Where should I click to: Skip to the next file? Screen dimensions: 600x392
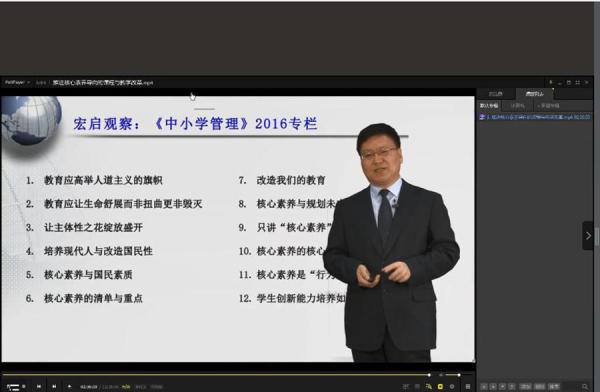tap(54, 386)
